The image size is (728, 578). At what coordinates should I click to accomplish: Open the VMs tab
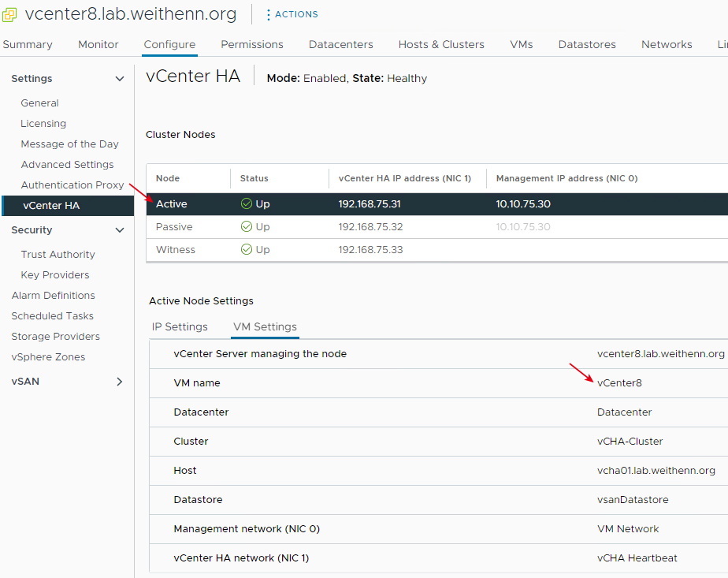point(522,45)
